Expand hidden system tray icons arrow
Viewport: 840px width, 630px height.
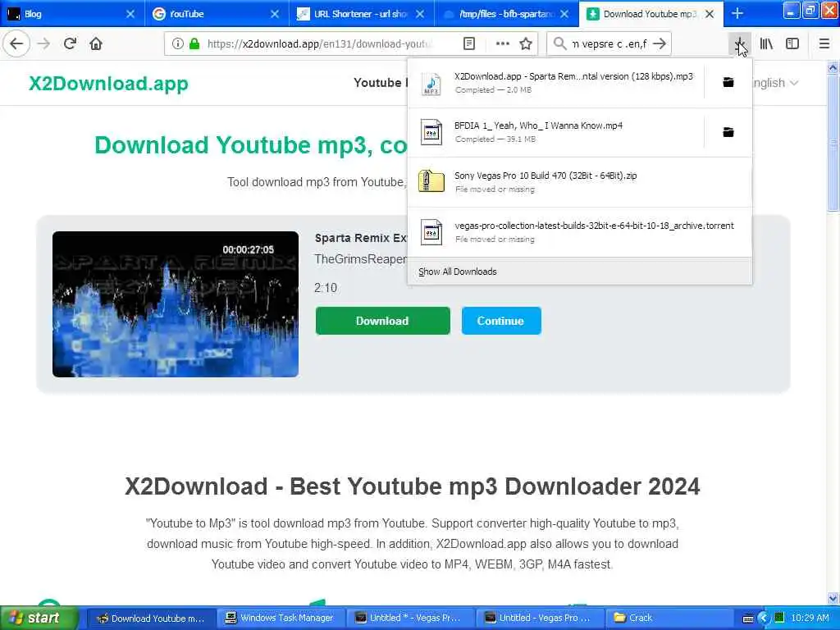pos(764,618)
